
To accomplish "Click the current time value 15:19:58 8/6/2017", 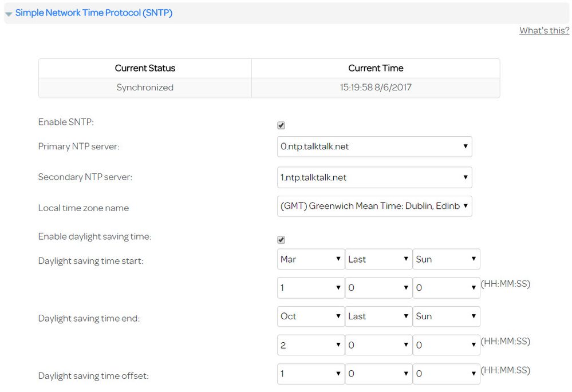I will coord(376,88).
